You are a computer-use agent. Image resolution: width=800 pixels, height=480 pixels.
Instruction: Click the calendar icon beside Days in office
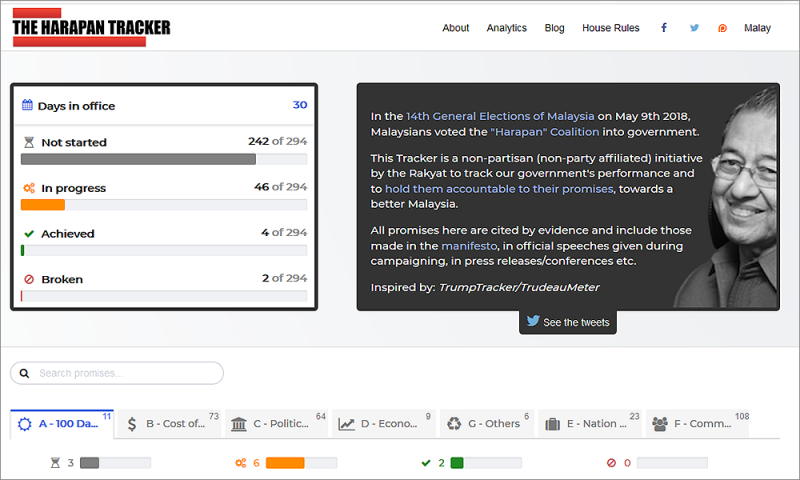tap(28, 106)
